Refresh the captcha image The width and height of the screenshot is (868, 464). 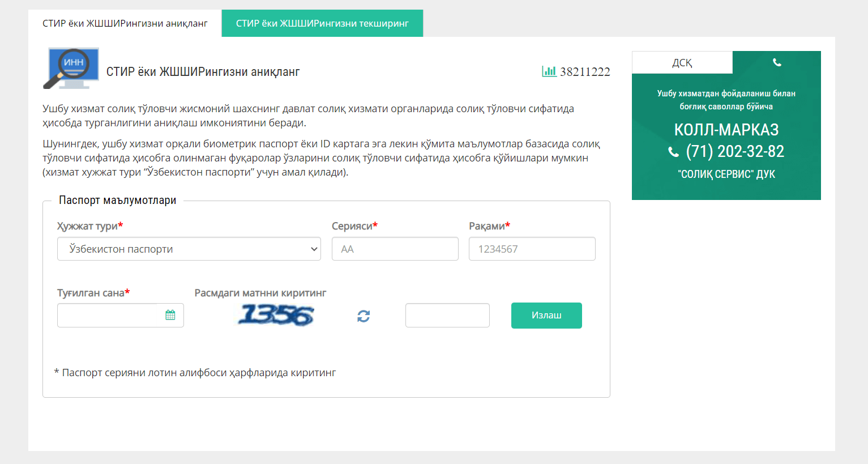tap(364, 316)
